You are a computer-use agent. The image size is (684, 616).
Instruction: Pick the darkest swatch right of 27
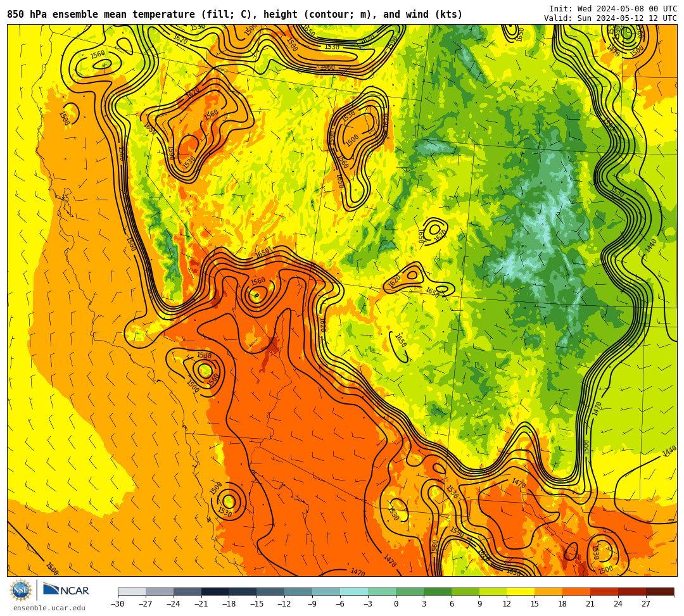click(x=660, y=591)
